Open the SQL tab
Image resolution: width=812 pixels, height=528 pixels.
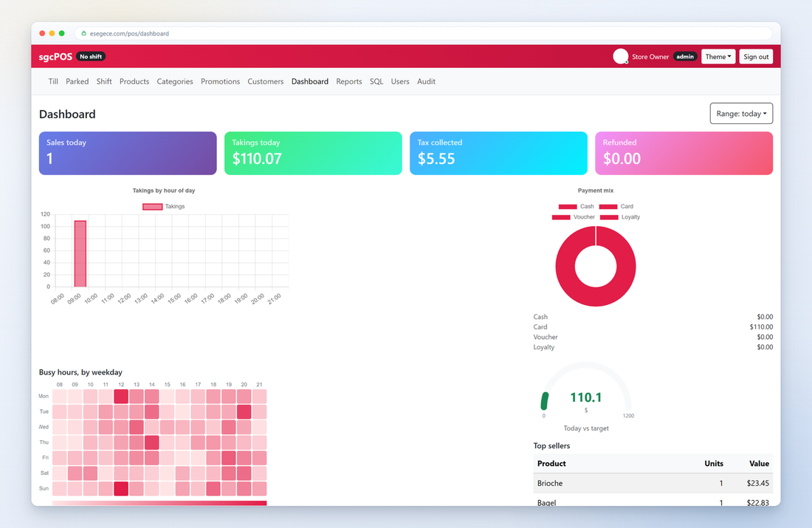point(376,81)
